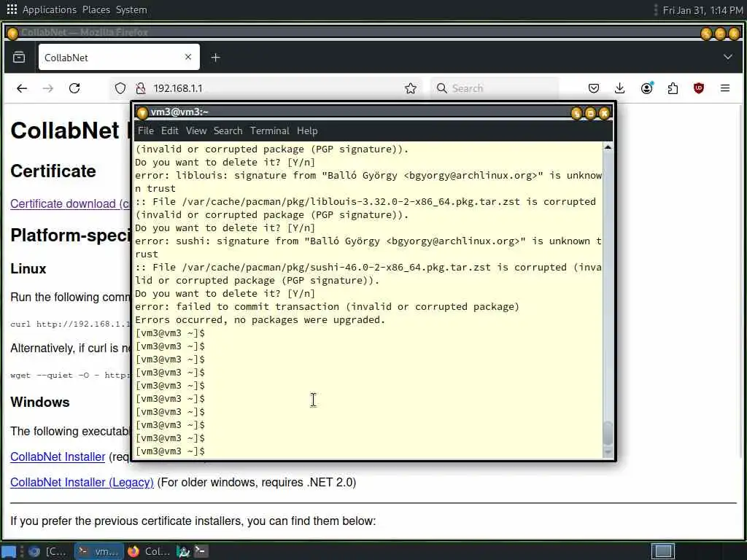
Task: Click the workspace switcher in the bottom panel
Action: pos(662,551)
